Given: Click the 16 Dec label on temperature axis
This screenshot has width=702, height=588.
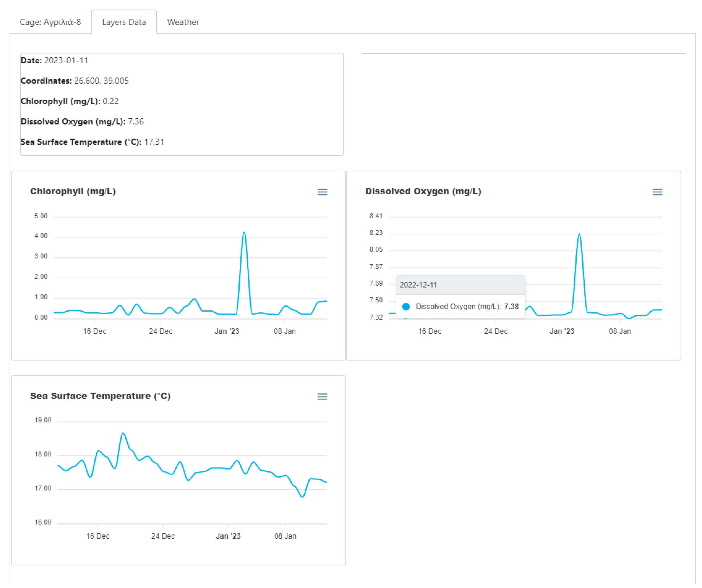Looking at the screenshot, I should click(x=98, y=536).
